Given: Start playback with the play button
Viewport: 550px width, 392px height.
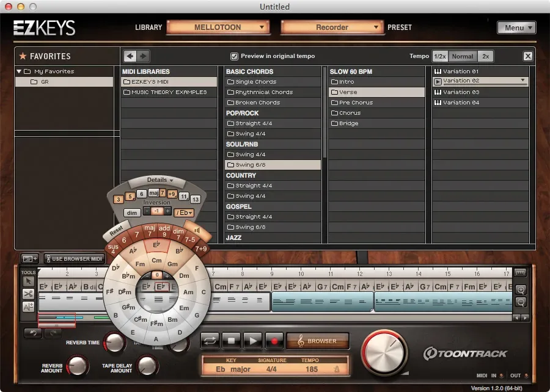Looking at the screenshot, I should tap(252, 341).
